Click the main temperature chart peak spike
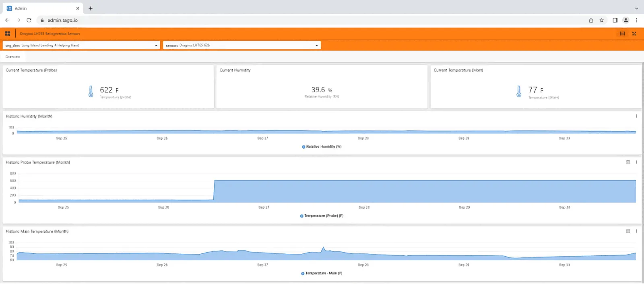The width and height of the screenshot is (644, 284). click(323, 248)
